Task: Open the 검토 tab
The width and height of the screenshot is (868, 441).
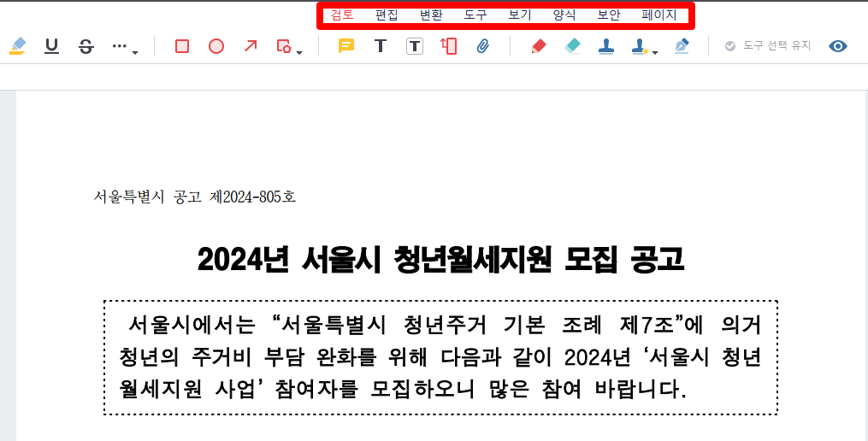Action: tap(342, 15)
